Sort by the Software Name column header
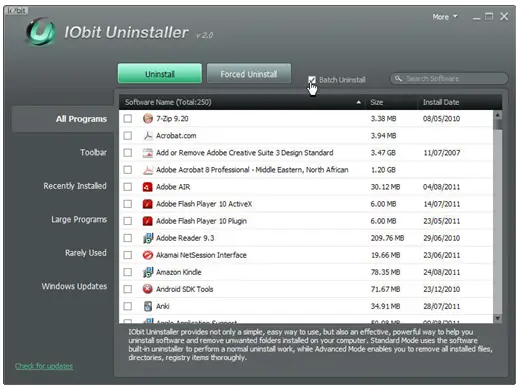Image resolution: width=517 pixels, height=387 pixels. point(243,102)
